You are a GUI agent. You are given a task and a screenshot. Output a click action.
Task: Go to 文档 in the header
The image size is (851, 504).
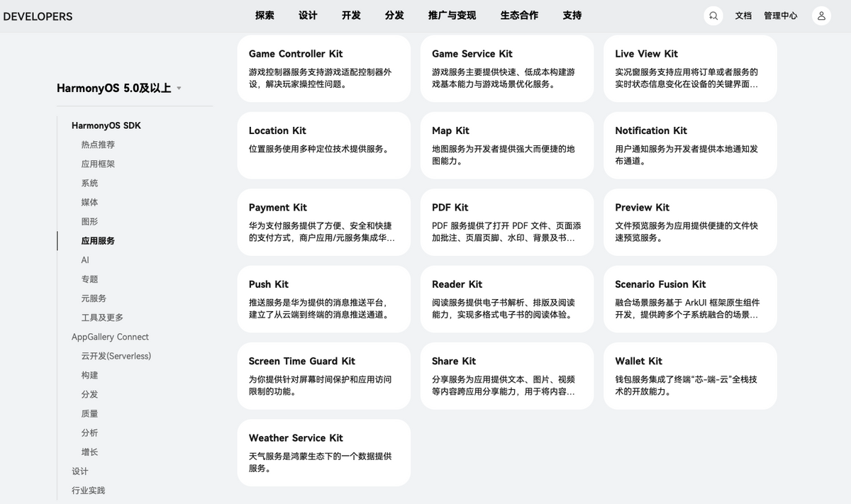[743, 16]
